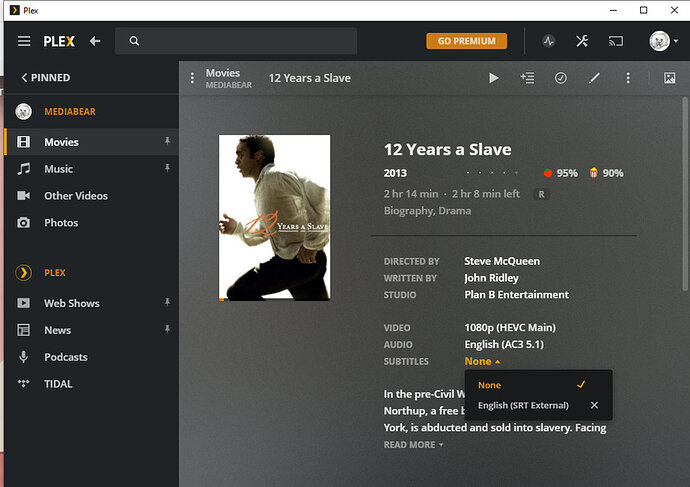Open the Steve McQueen director link
This screenshot has width=690, height=487.
(x=502, y=261)
